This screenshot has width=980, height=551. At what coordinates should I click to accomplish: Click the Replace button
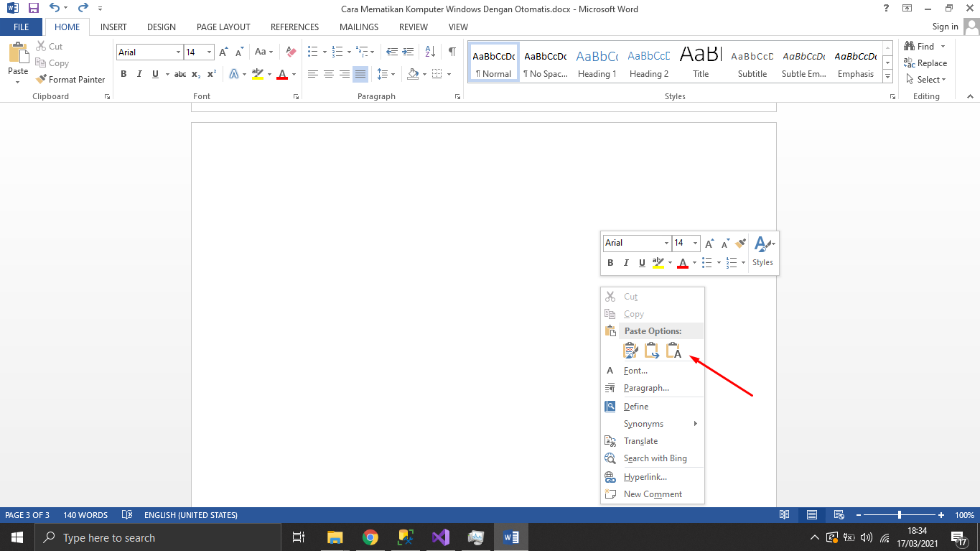pyautogui.click(x=925, y=63)
